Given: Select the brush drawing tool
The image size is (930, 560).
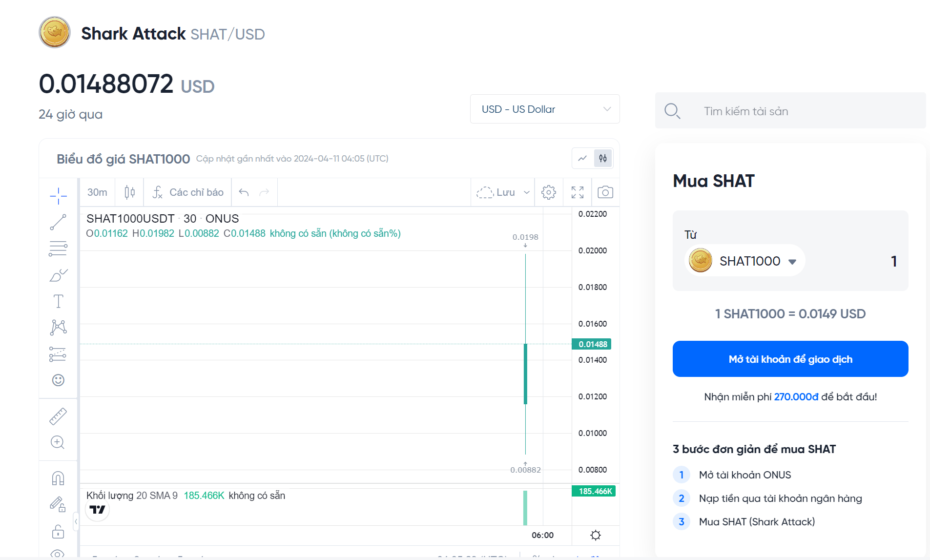Looking at the screenshot, I should [x=58, y=275].
